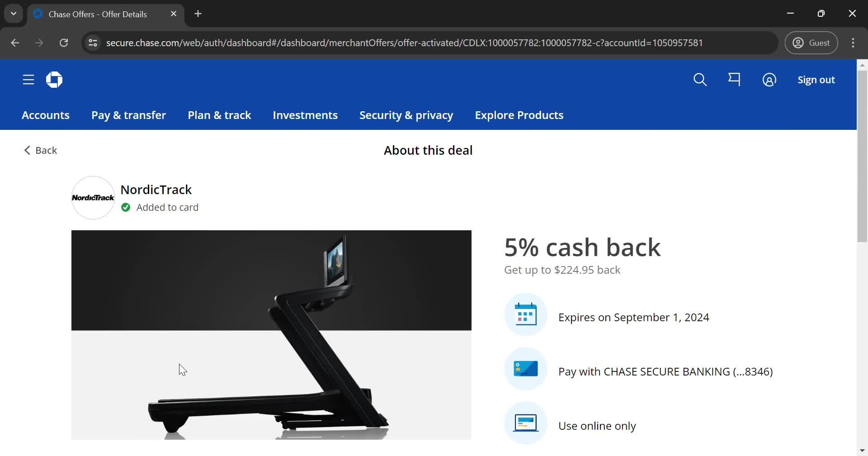Switch to the Investments menu item
Screen dimensions: 868x456
(305, 115)
